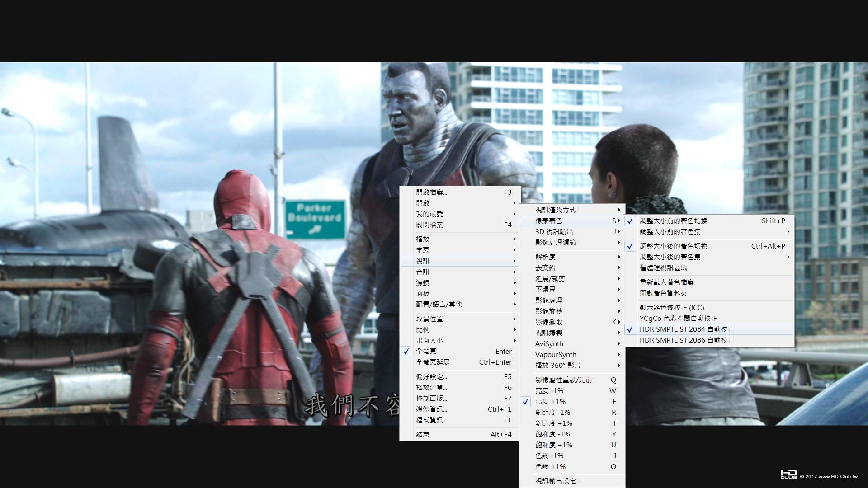Disable 全螢幕 checked menu item
Screen dimensions: 868x488
point(426,351)
